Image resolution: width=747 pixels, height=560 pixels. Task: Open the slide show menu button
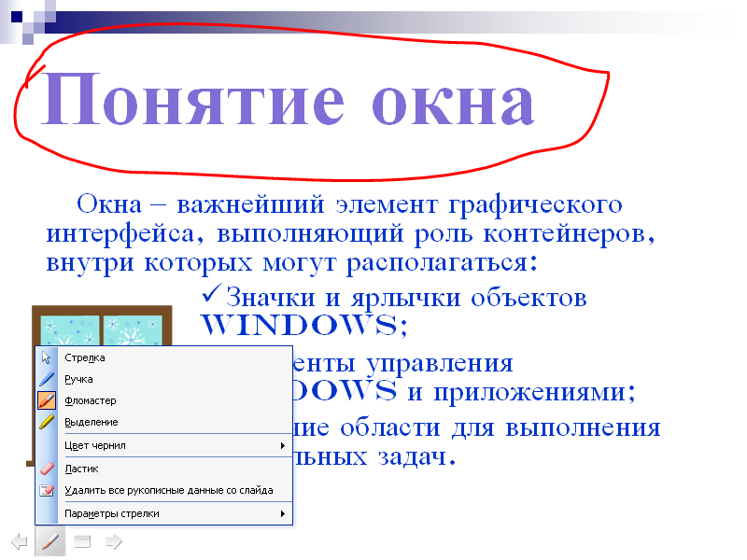tap(82, 541)
